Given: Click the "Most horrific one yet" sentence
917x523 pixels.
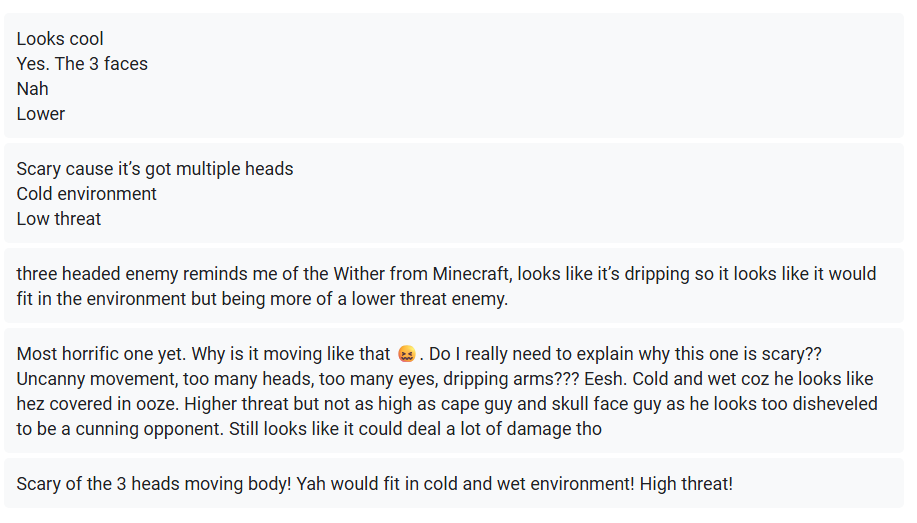Looking at the screenshot, I should coord(101,354).
